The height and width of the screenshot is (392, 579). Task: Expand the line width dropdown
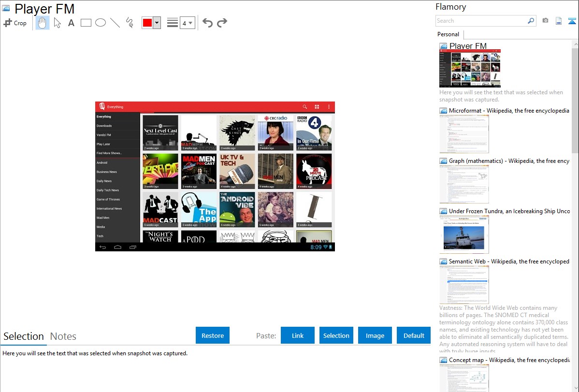[x=187, y=23]
